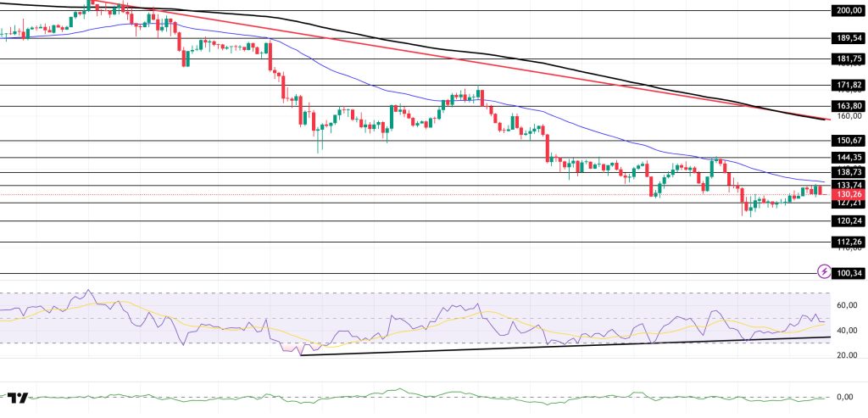868x418 pixels.
Task: Click the 133,74 price level label
Action: pyautogui.click(x=849, y=185)
